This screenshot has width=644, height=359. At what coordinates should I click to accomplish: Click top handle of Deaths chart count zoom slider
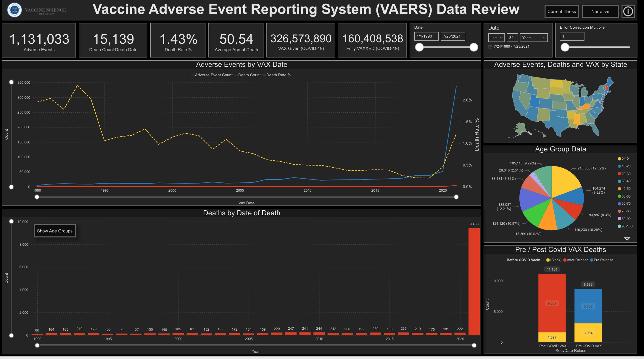pyautogui.click(x=11, y=221)
